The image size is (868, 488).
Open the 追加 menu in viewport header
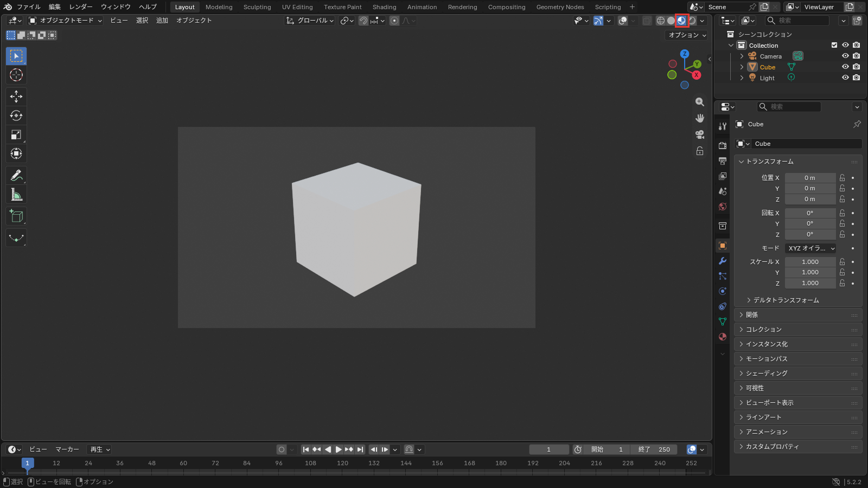tap(162, 21)
